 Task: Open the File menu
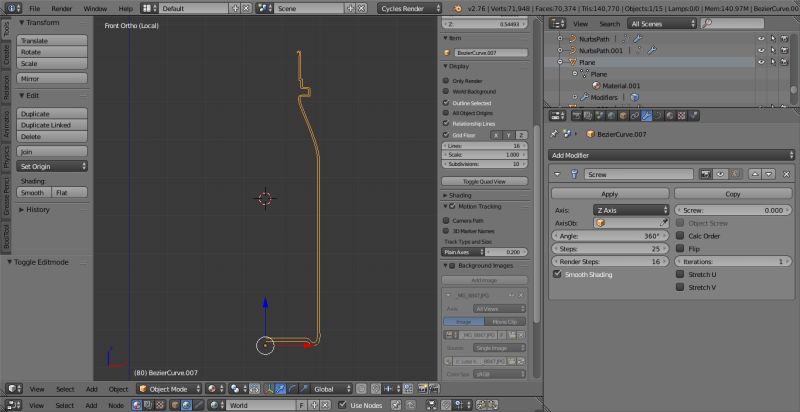coord(34,9)
